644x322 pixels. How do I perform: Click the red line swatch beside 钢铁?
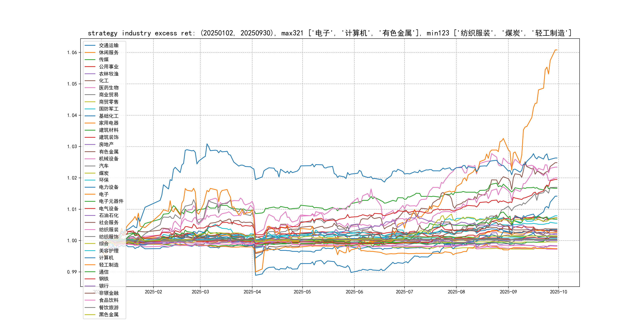click(x=90, y=279)
